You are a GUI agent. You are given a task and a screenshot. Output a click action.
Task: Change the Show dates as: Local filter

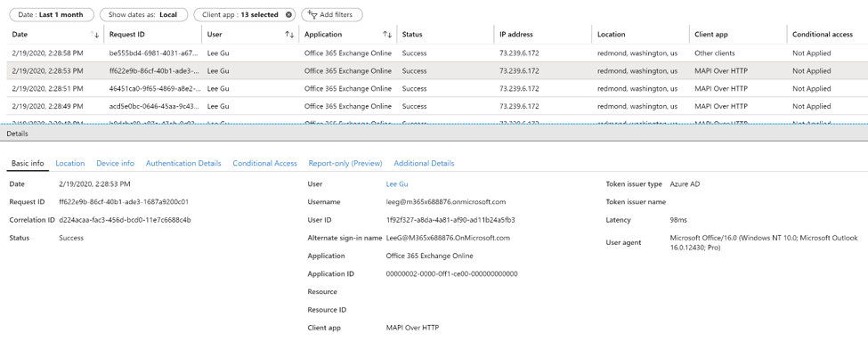pos(143,15)
